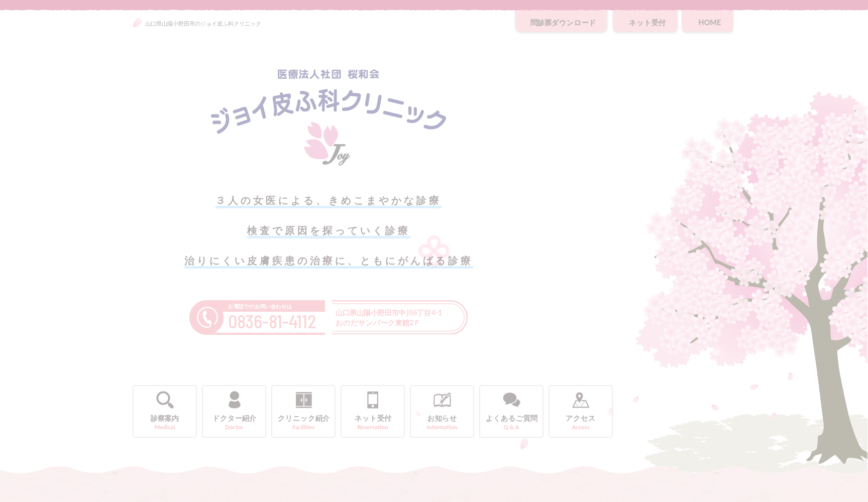
Task: Click the Joy sakura petal logo
Action: 328,148
